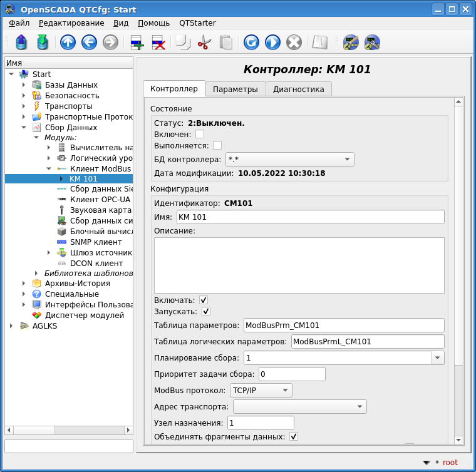Switch to the Диагностика tab
Viewport: 476px width, 472px height.
pyautogui.click(x=298, y=89)
